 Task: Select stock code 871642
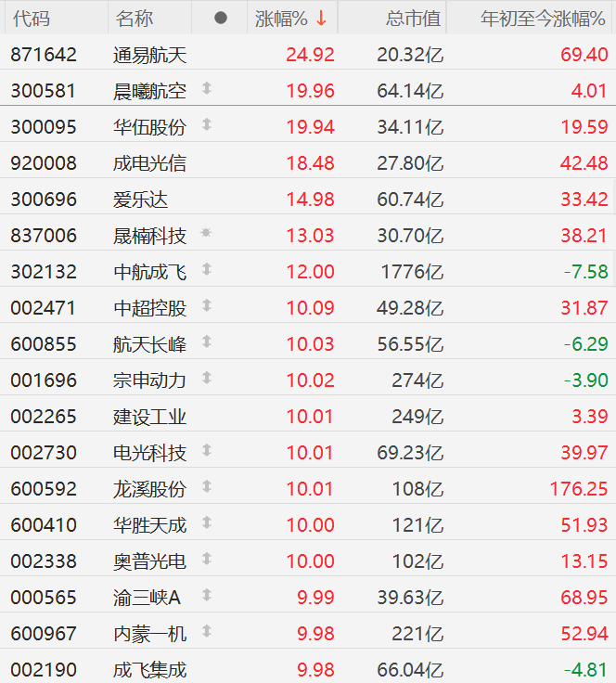pyautogui.click(x=44, y=55)
